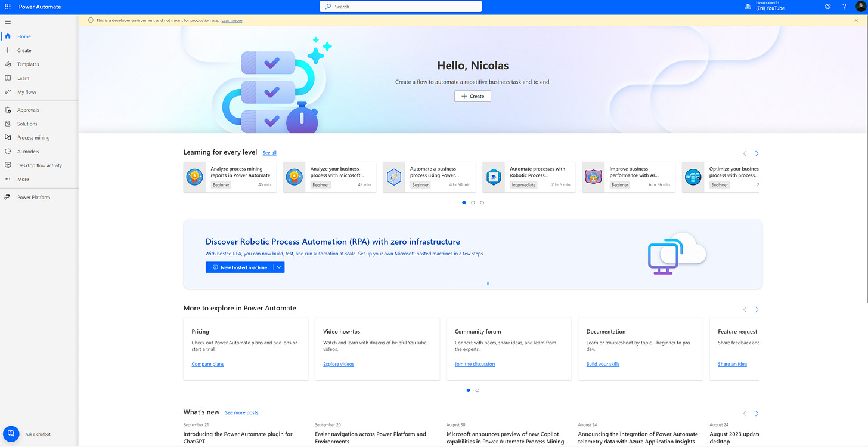Open the Help question mark icon
This screenshot has width=868, height=447.
(x=844, y=7)
